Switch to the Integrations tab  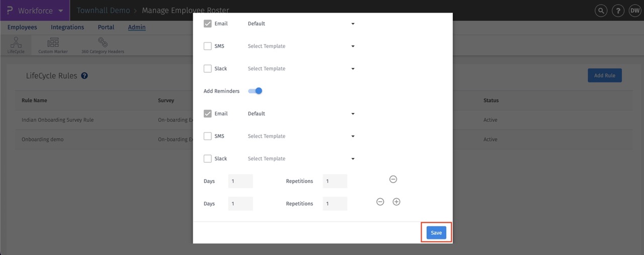pos(67,27)
